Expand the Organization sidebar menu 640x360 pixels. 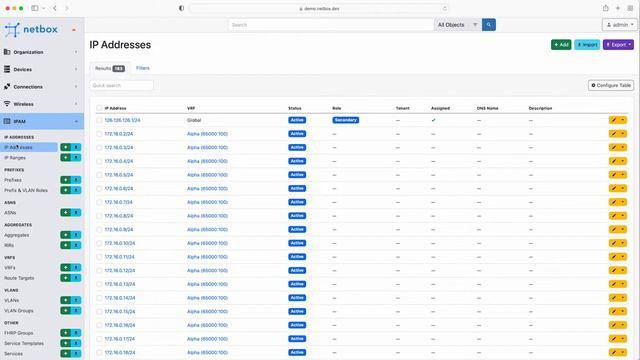pyautogui.click(x=42, y=52)
